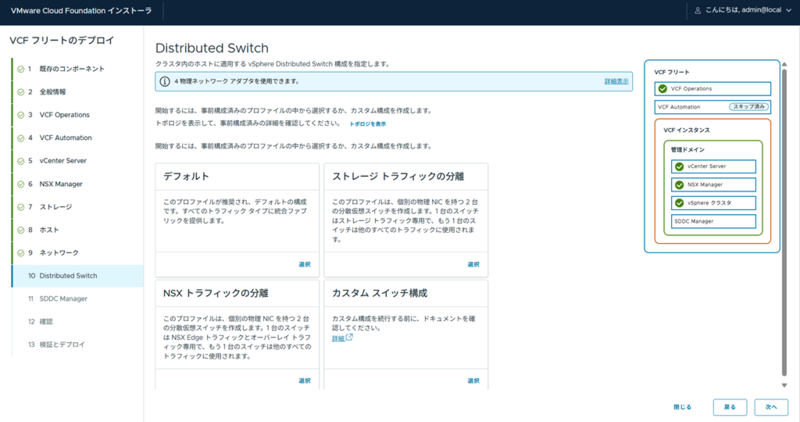Click the check icon in vCenter Server diagram box
Screen dimensions: 800x422
pos(679,166)
